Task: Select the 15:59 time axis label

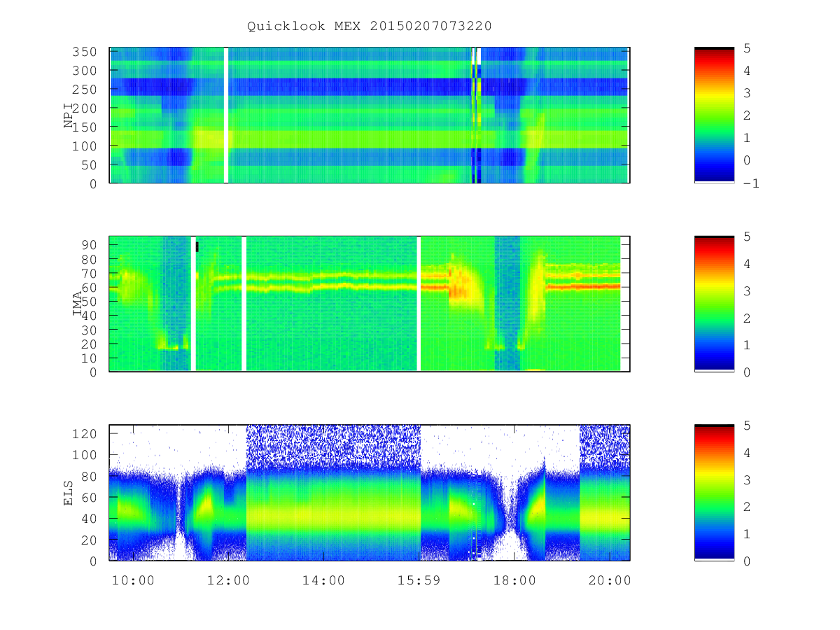Action: (x=419, y=580)
